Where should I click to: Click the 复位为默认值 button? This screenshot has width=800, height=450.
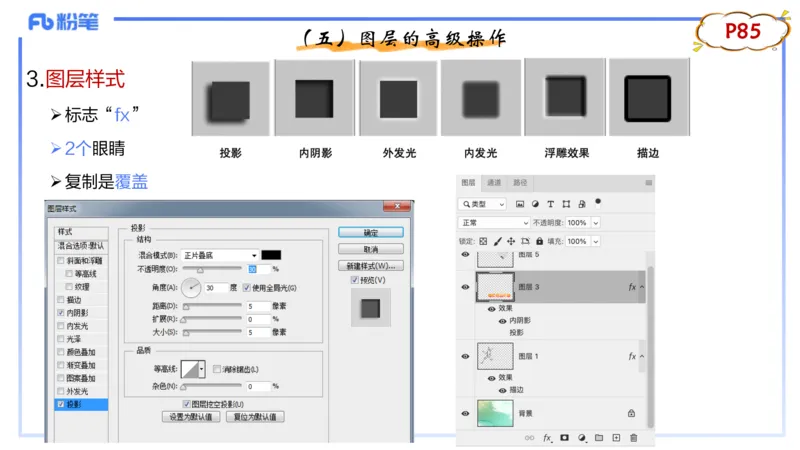(x=255, y=417)
